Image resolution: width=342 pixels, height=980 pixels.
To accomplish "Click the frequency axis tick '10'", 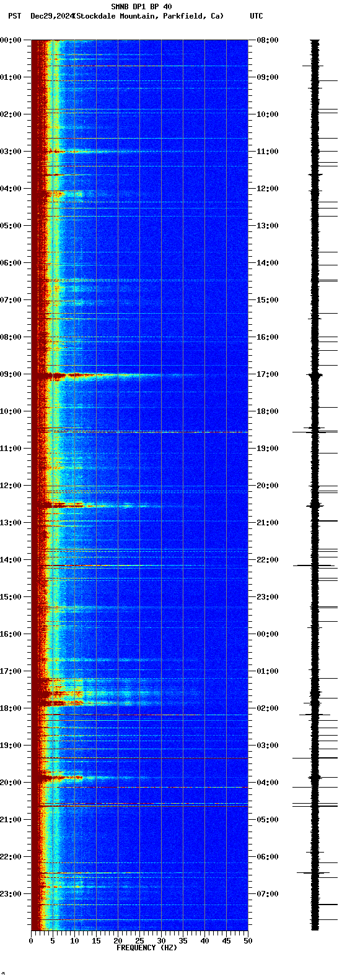I will 74,940.
